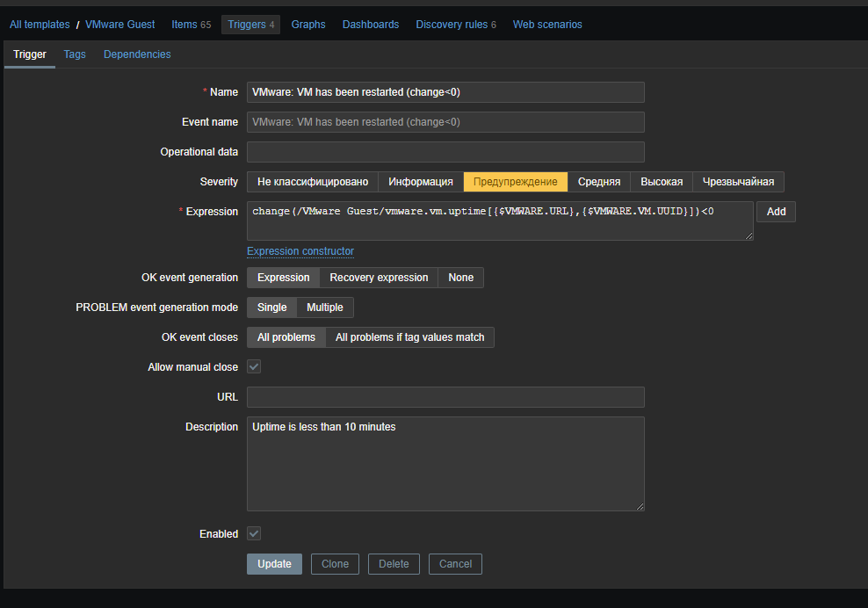
Task: Open the Expression constructor link
Action: (x=300, y=251)
